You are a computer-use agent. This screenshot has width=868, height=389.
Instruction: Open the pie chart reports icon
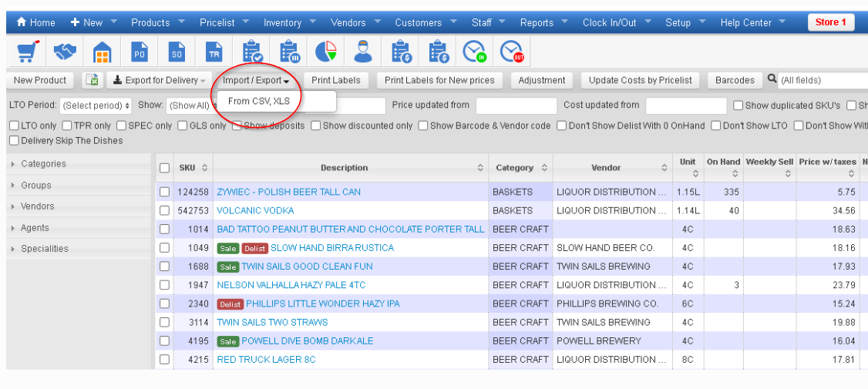point(326,52)
